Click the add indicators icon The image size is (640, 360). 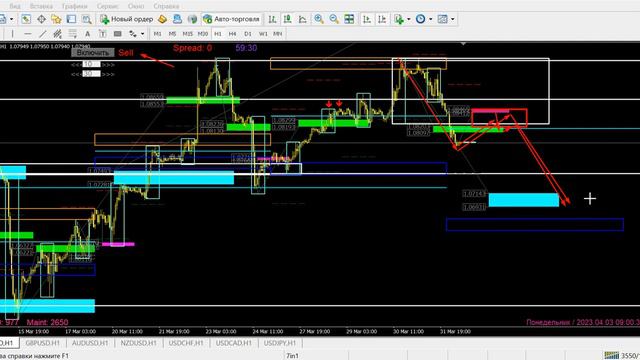point(399,19)
